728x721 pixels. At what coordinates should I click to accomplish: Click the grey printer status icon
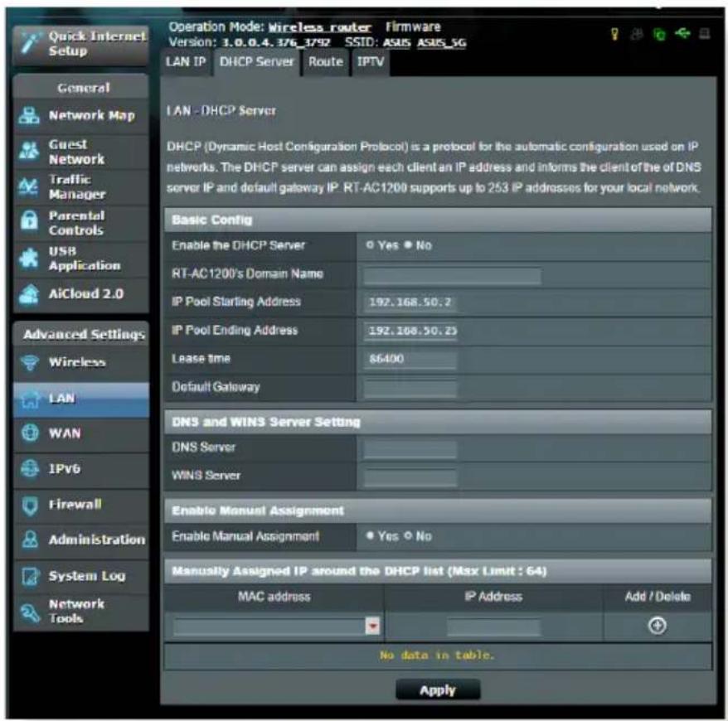pyautogui.click(x=704, y=33)
